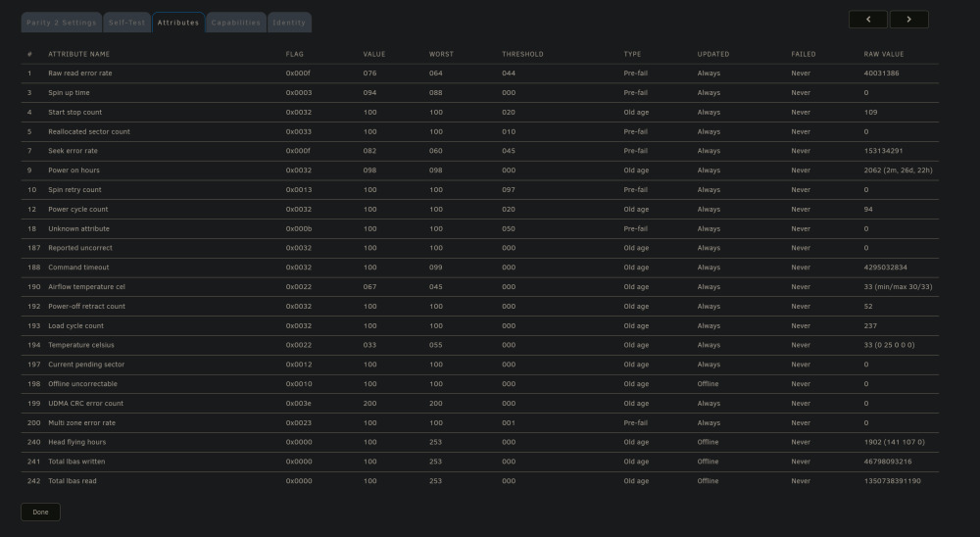Click the Threshold column header
Screen dimensions: 980x537
click(522, 55)
